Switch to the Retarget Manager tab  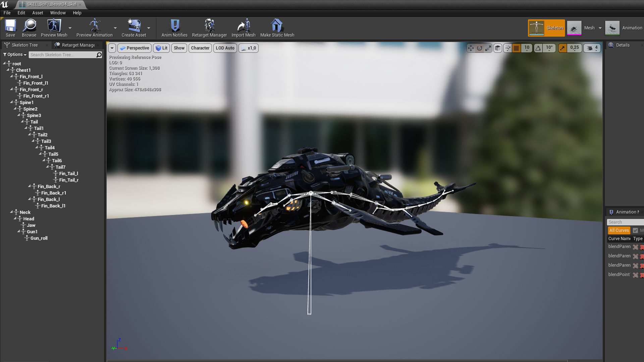point(78,45)
